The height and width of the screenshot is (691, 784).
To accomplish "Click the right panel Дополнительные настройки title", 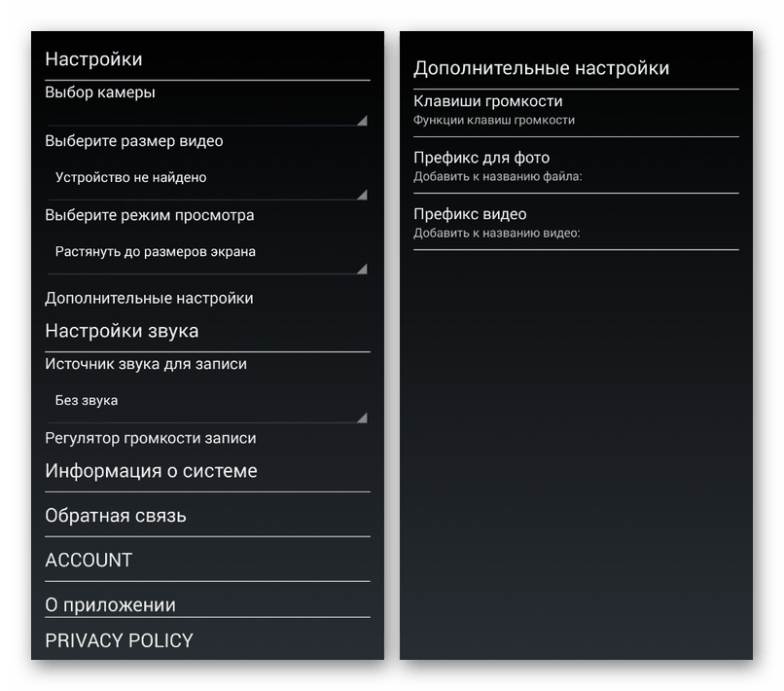I will [541, 68].
